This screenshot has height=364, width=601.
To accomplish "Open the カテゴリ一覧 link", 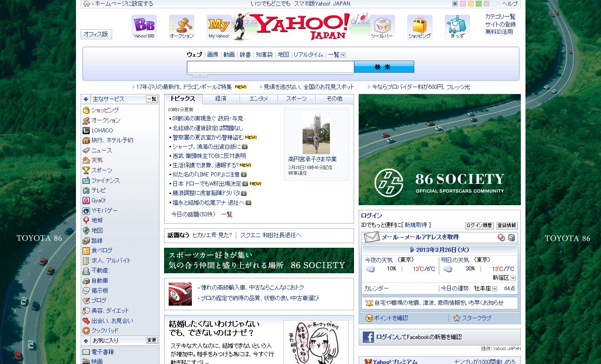I will point(500,17).
